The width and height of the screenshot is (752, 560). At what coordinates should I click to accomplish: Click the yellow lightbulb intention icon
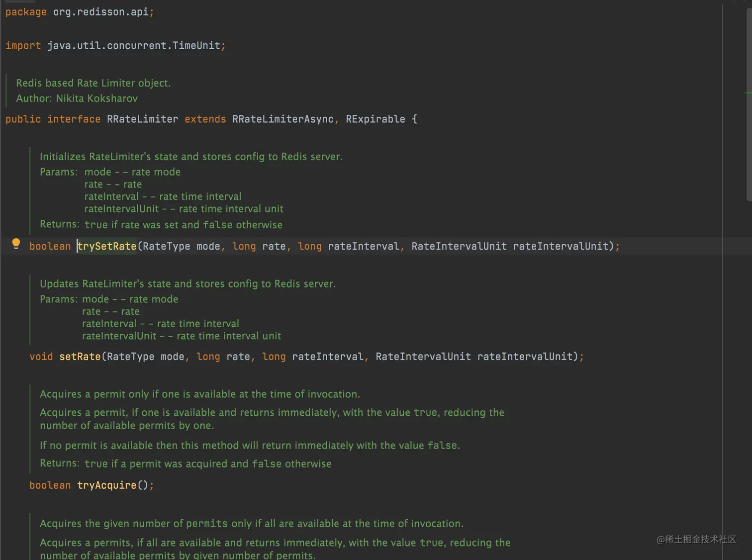(16, 244)
